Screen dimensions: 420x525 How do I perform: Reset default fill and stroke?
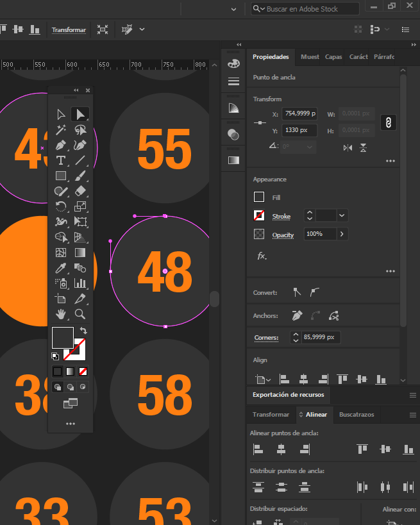[55, 356]
